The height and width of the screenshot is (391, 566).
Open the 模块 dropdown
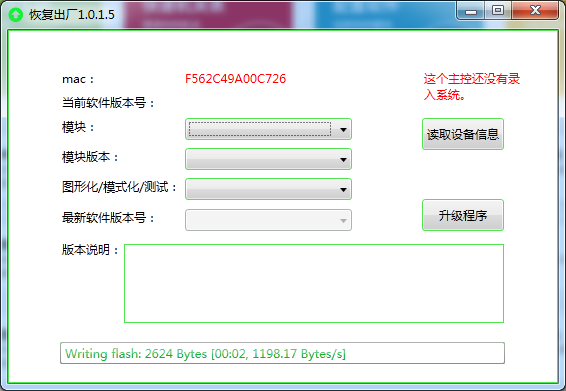tap(268, 129)
